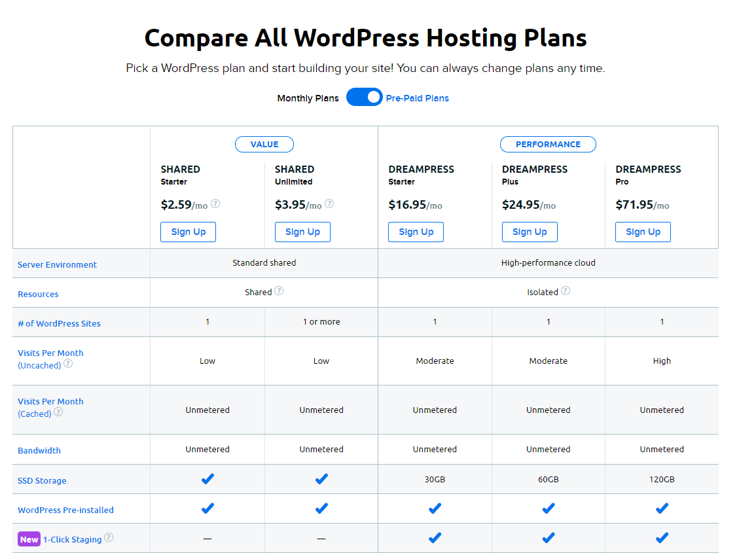Sign up for DreamPress Plus plan

(530, 232)
